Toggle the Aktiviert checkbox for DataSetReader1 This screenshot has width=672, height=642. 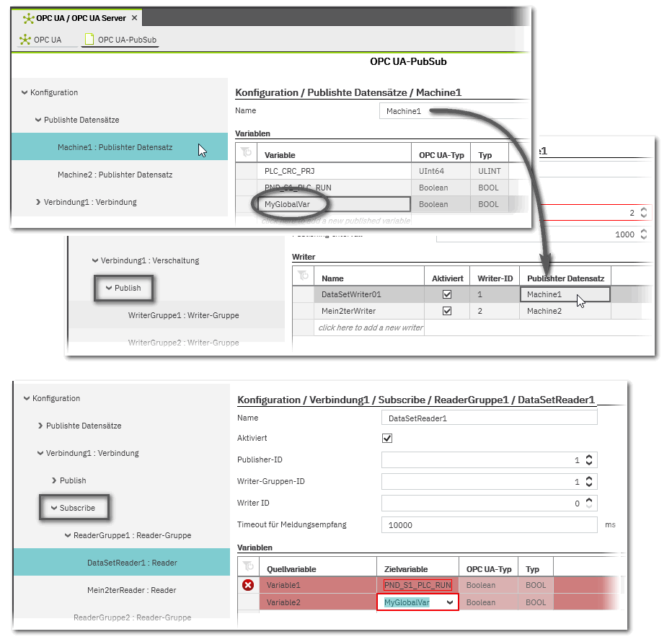click(x=387, y=439)
